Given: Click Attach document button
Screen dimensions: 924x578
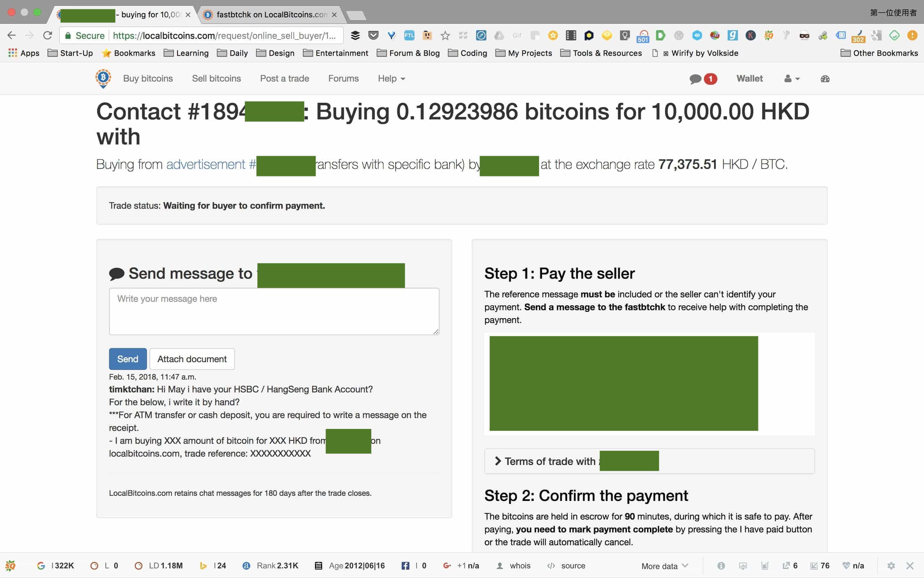Looking at the screenshot, I should click(x=192, y=359).
